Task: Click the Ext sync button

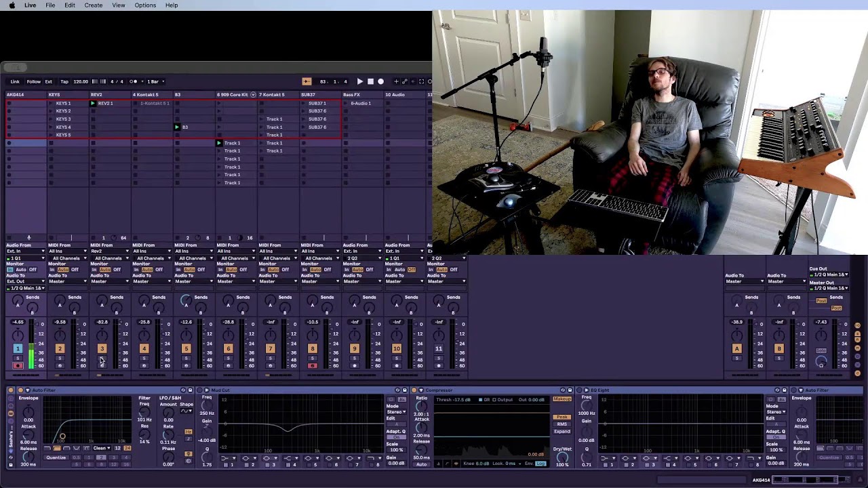Action: click(49, 81)
